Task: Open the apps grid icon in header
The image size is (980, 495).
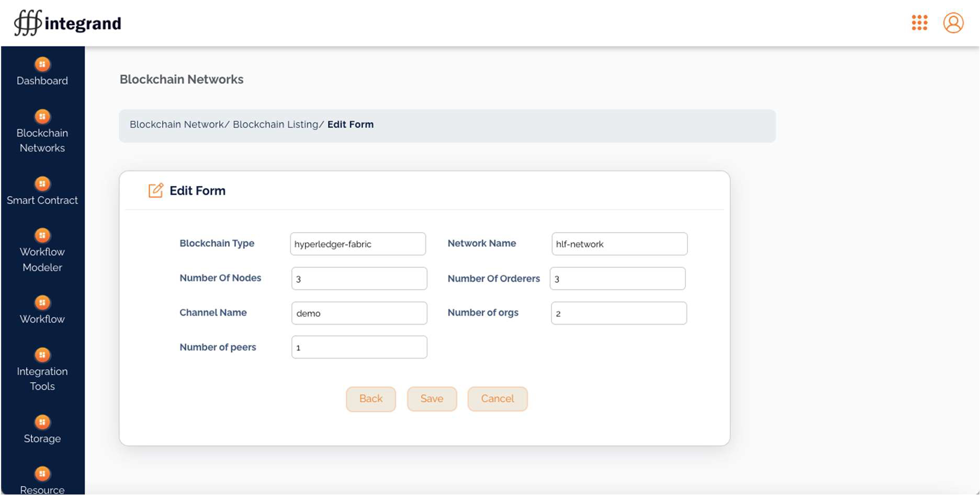Action: (919, 23)
